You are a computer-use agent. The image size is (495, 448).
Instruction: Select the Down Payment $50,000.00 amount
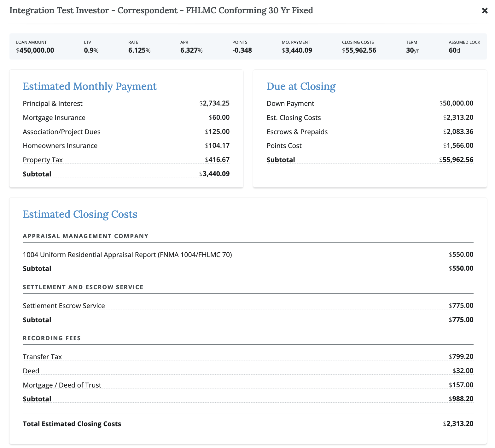pyautogui.click(x=456, y=103)
